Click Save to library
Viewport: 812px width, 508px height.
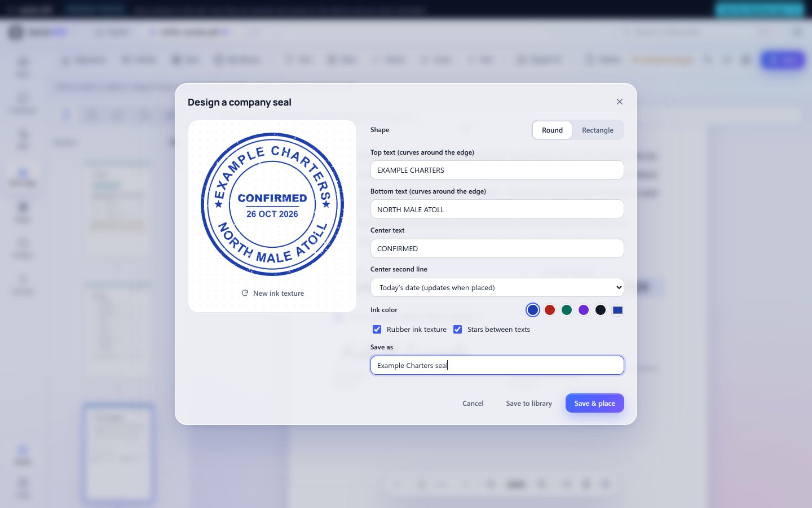pos(529,403)
